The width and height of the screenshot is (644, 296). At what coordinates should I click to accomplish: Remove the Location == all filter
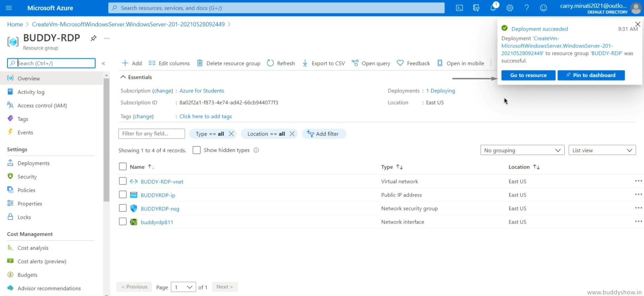pos(292,134)
